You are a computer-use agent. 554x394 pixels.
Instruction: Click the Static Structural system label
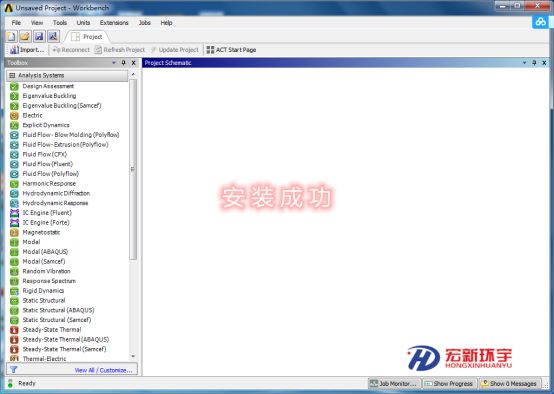click(x=44, y=301)
